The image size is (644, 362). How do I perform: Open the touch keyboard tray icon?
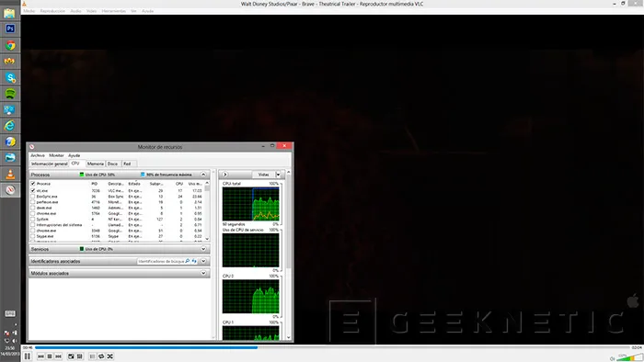coord(10,313)
